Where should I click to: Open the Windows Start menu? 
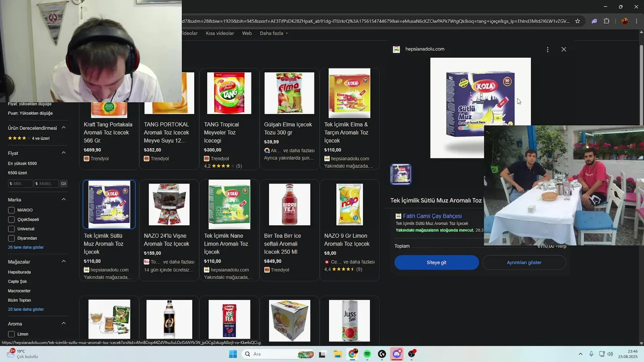click(232, 354)
